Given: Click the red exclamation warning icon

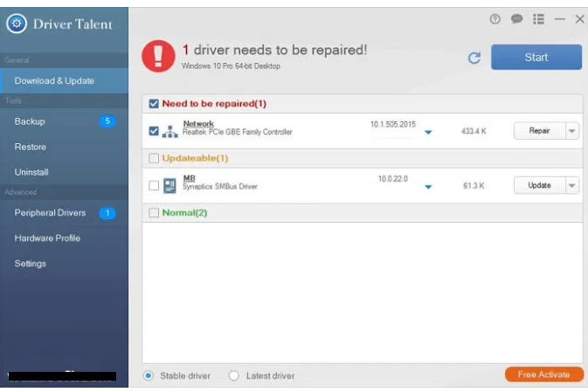Looking at the screenshot, I should tap(158, 56).
